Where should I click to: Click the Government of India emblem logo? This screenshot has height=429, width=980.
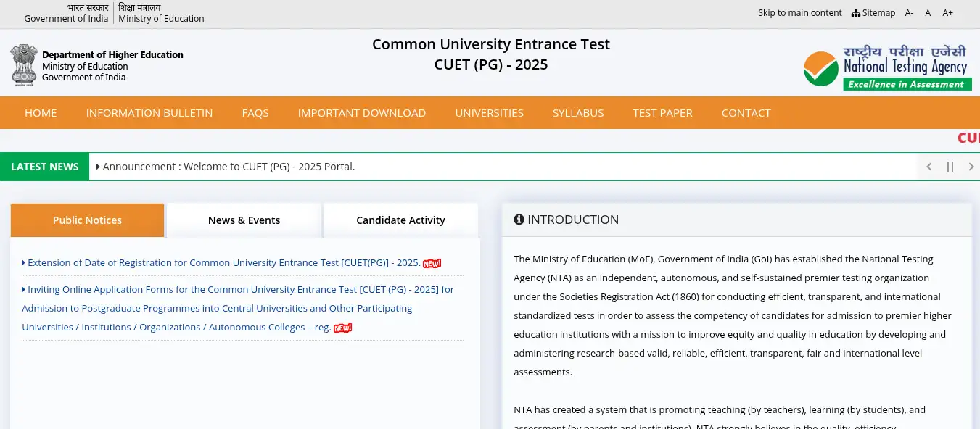[23, 65]
